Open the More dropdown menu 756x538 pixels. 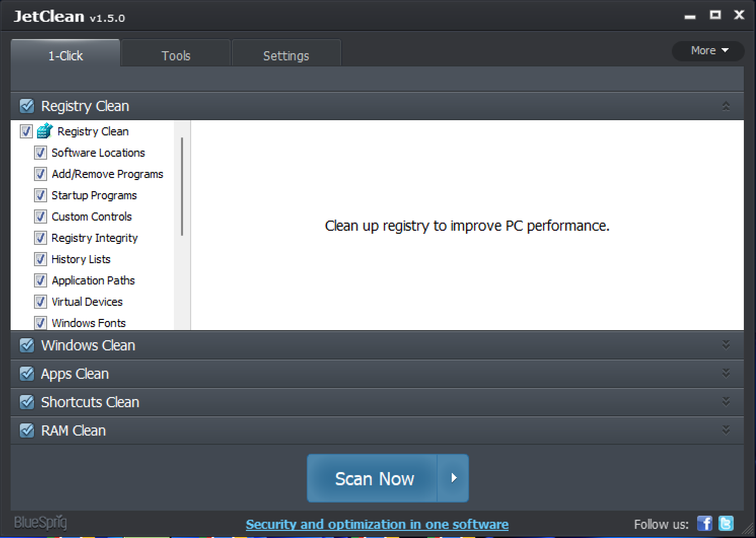tap(708, 51)
